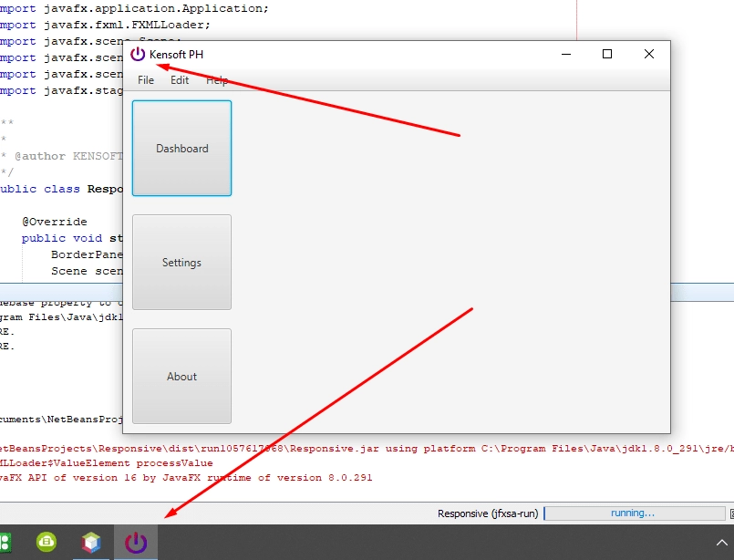Viewport: 734px width, 560px height.
Task: Minimize the Kensoft PH window
Action: [x=565, y=54]
